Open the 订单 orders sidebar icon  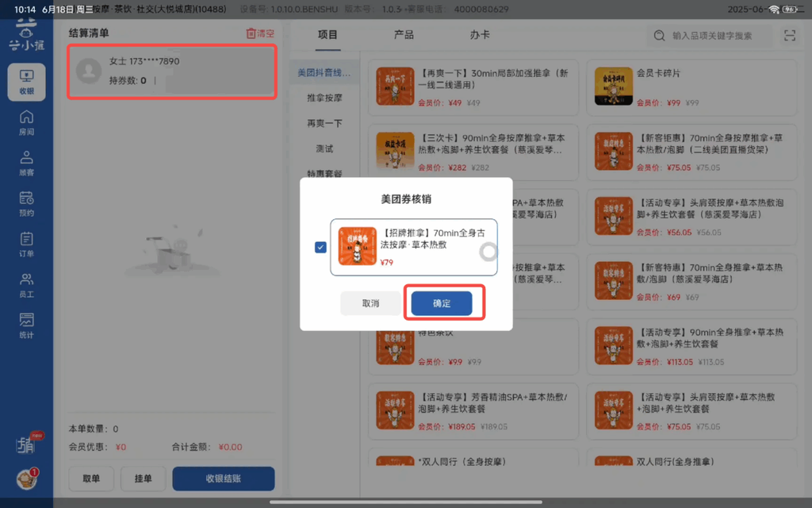click(x=26, y=244)
